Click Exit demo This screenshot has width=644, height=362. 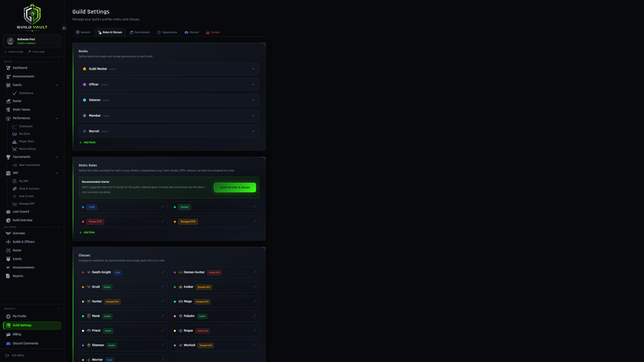pos(15,355)
